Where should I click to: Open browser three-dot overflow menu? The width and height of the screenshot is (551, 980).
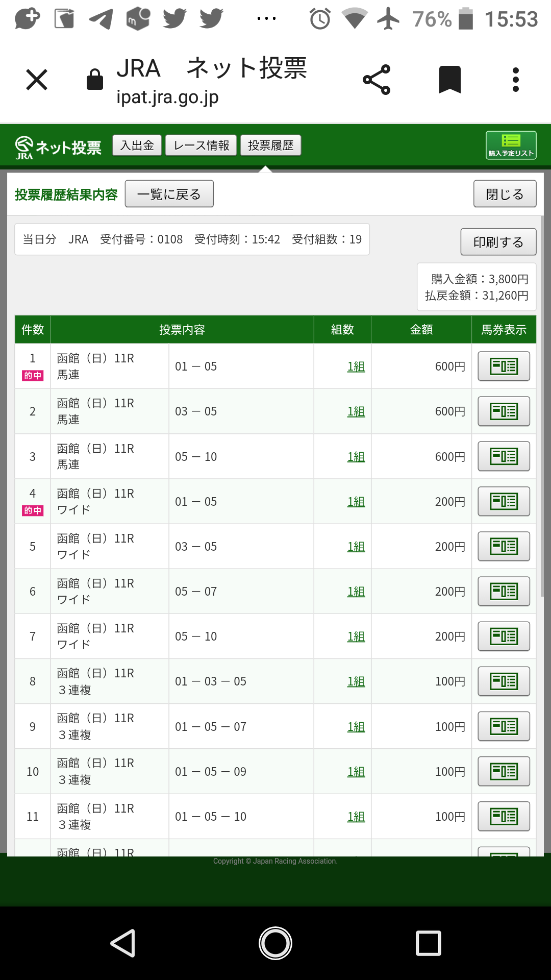click(515, 80)
